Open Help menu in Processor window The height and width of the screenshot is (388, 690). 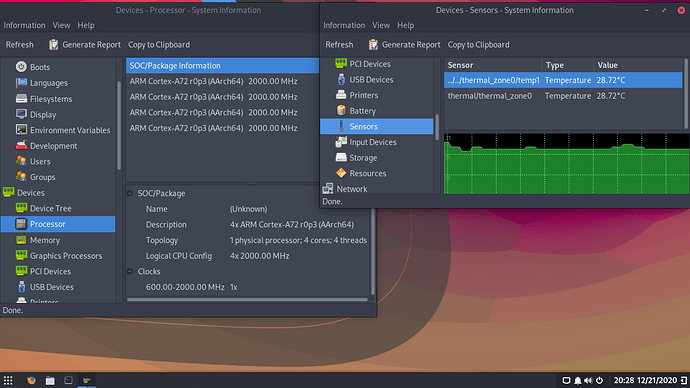[x=86, y=25]
